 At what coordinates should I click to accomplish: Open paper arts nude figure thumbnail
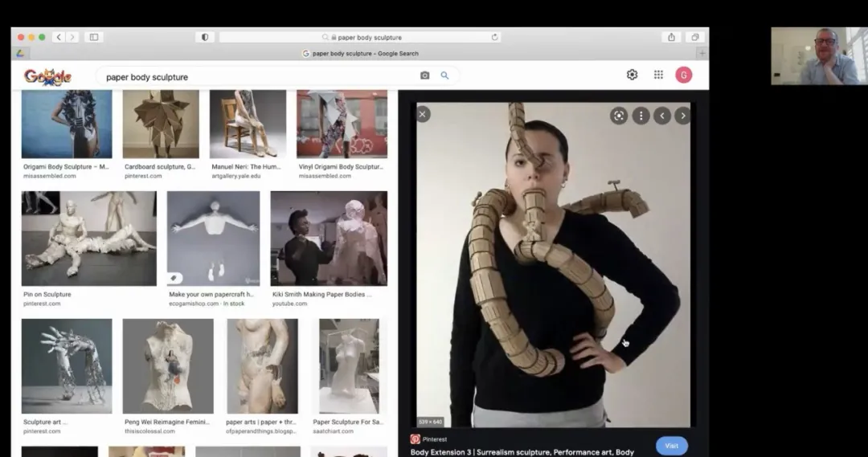(262, 365)
